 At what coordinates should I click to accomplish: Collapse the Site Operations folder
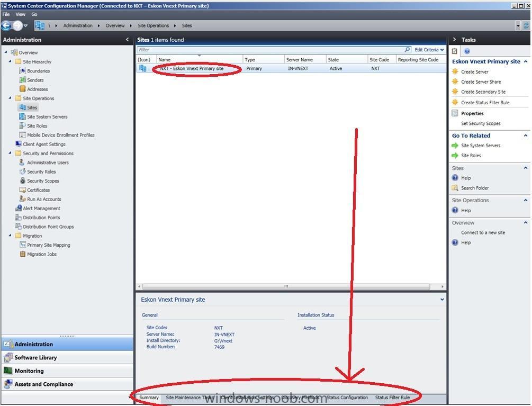[x=10, y=98]
